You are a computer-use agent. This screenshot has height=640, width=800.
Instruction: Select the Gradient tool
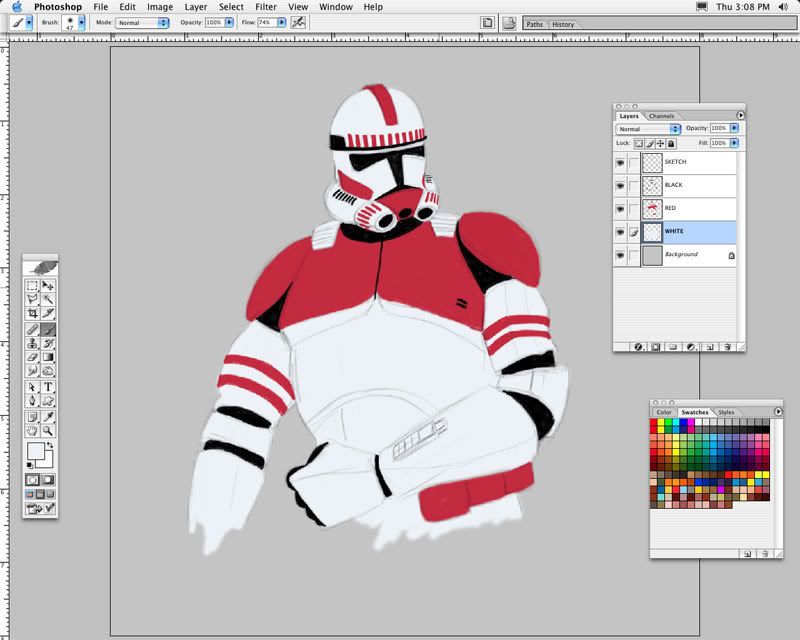(48, 357)
